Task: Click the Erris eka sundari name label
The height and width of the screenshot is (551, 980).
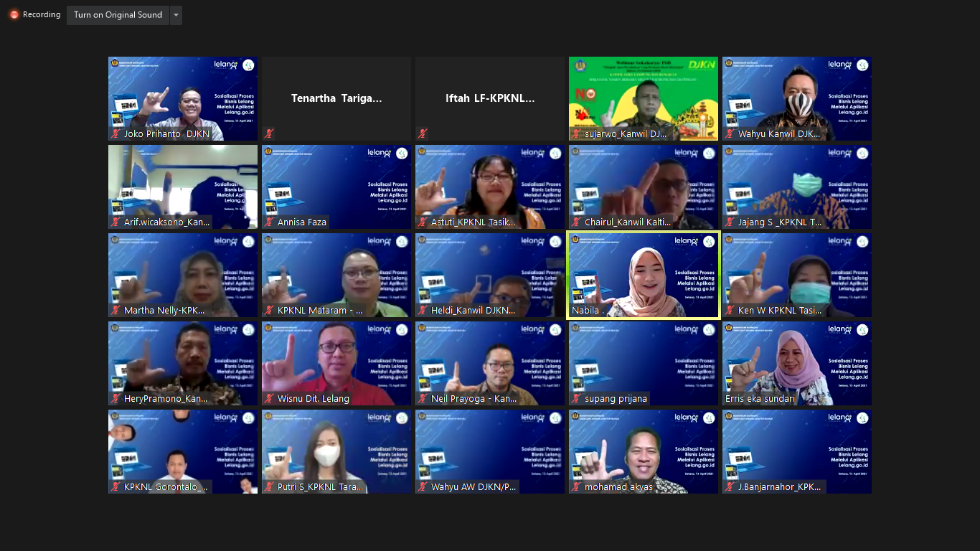Action: tap(759, 399)
